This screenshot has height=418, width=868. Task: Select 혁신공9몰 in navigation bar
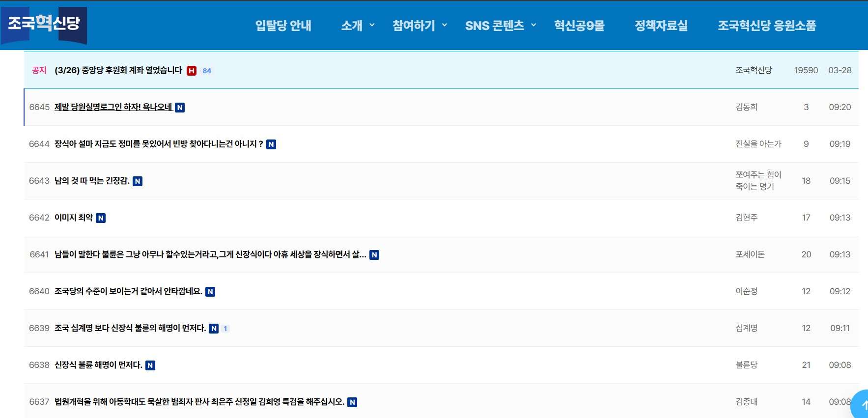coord(579,26)
